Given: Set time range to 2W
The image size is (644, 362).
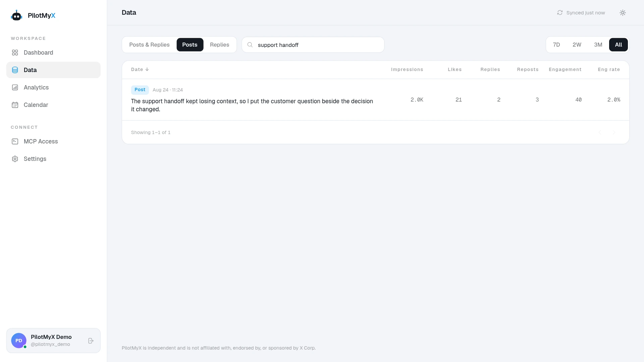Looking at the screenshot, I should point(577,45).
